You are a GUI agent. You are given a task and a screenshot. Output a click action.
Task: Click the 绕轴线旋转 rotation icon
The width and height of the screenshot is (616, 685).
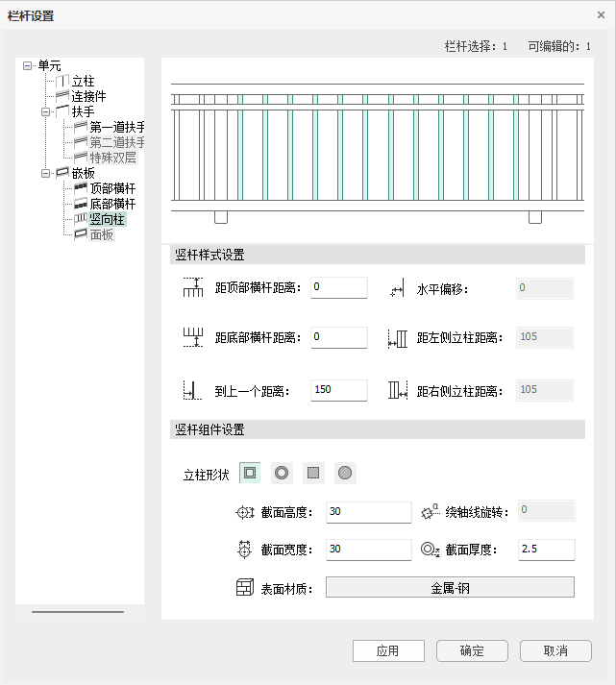click(431, 511)
